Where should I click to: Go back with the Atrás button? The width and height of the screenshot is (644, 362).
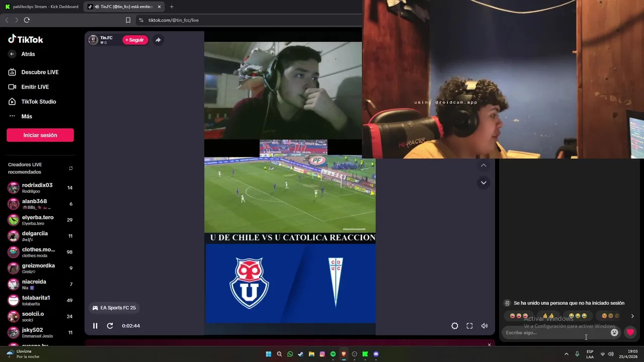point(22,54)
